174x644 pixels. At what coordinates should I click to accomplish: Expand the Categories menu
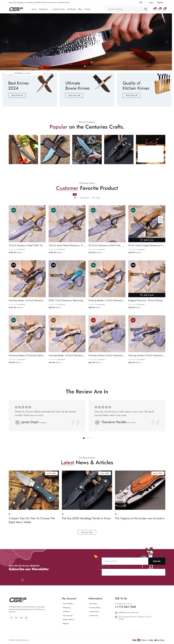point(44,9)
